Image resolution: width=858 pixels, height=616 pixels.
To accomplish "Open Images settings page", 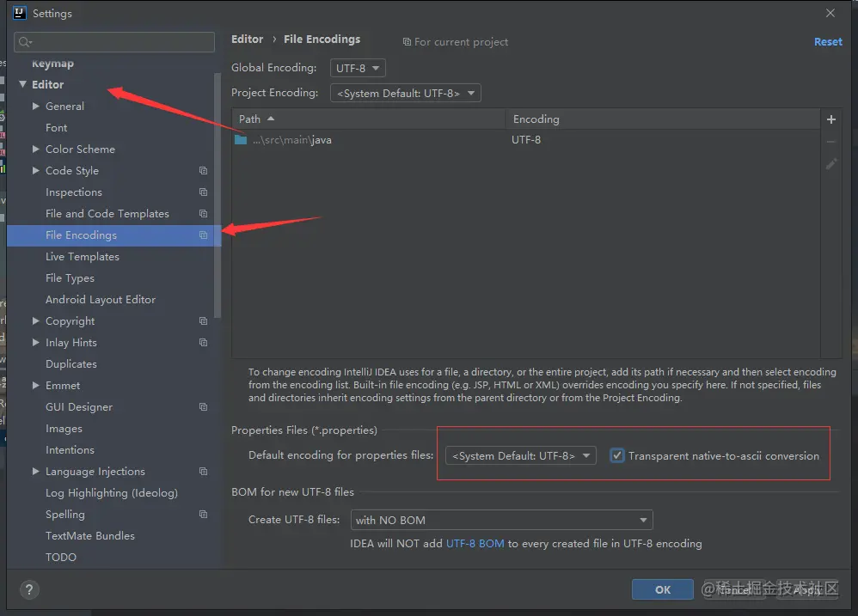I will tap(64, 429).
